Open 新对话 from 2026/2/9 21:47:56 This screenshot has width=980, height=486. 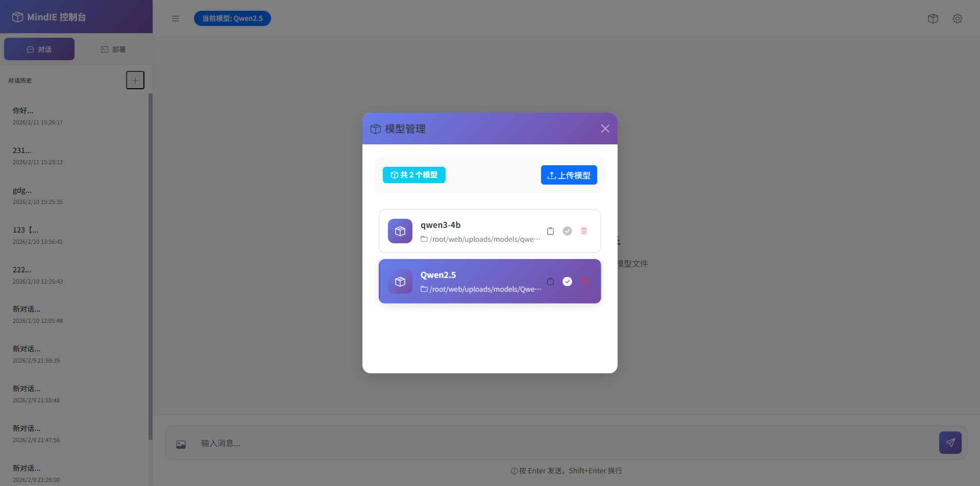75,433
